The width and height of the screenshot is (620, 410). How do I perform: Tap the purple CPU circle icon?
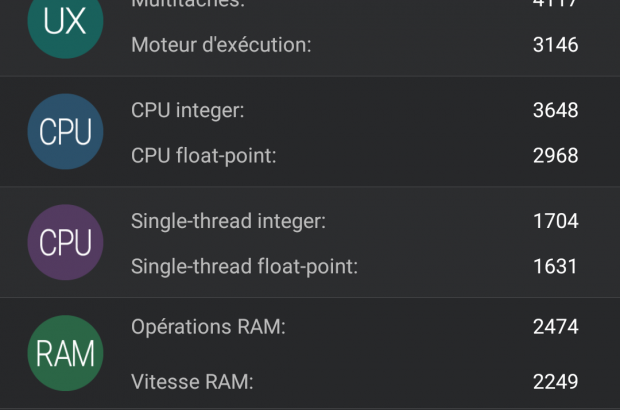click(x=65, y=242)
